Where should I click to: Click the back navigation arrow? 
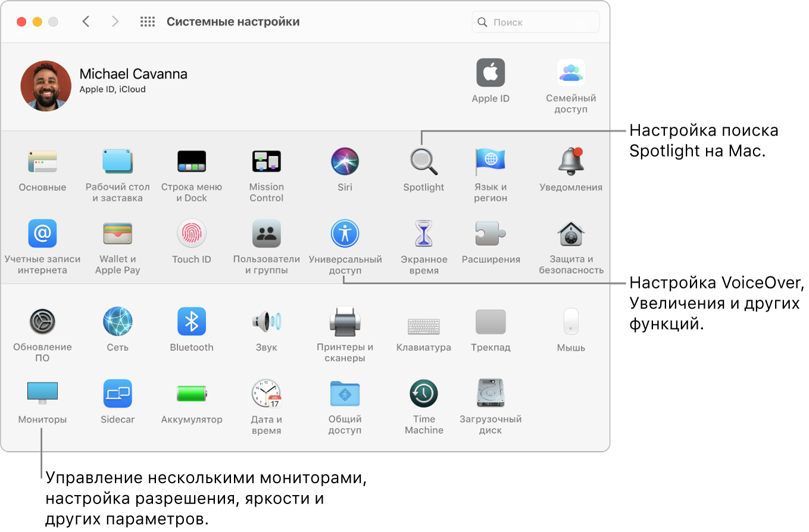[86, 22]
